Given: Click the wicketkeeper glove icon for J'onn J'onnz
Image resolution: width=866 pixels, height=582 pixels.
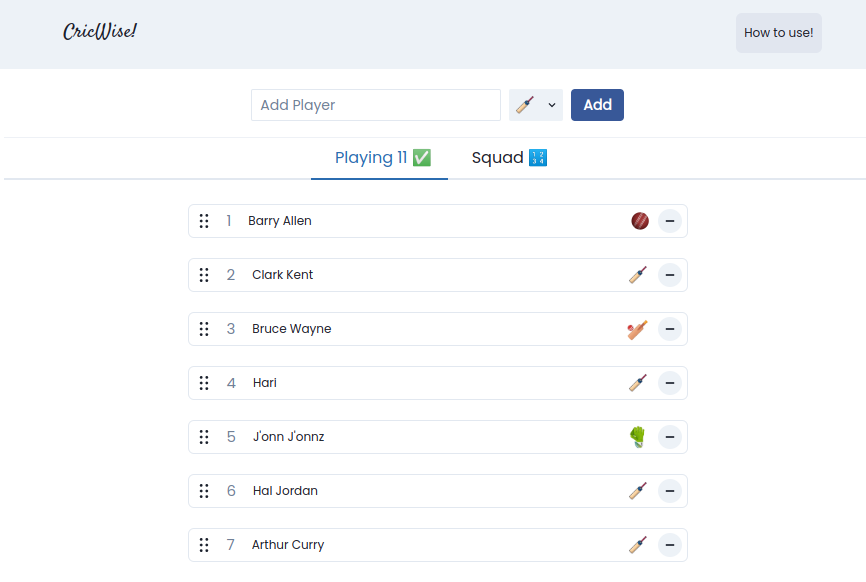Looking at the screenshot, I should (638, 437).
